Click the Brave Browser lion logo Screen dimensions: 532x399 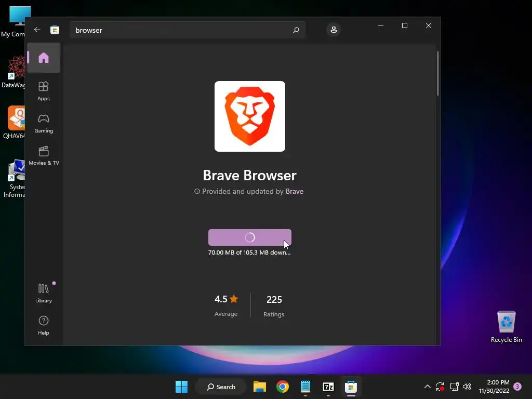[x=250, y=116]
